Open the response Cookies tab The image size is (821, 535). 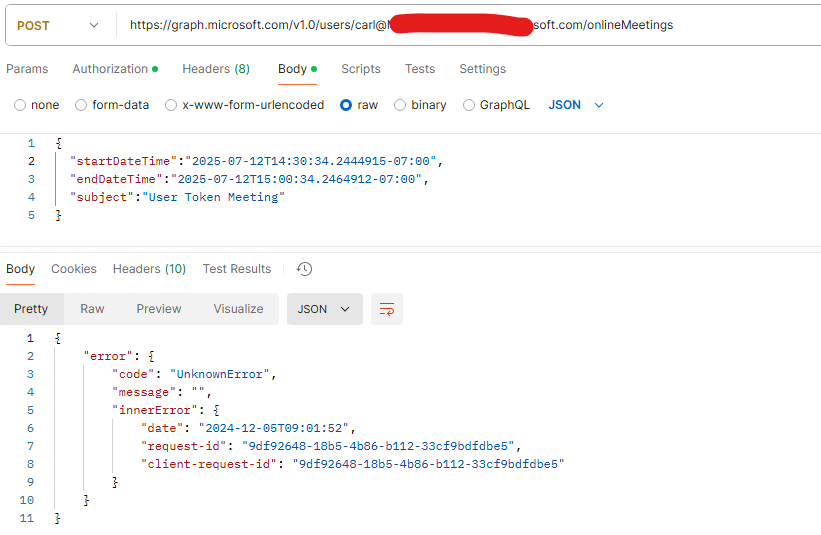74,269
